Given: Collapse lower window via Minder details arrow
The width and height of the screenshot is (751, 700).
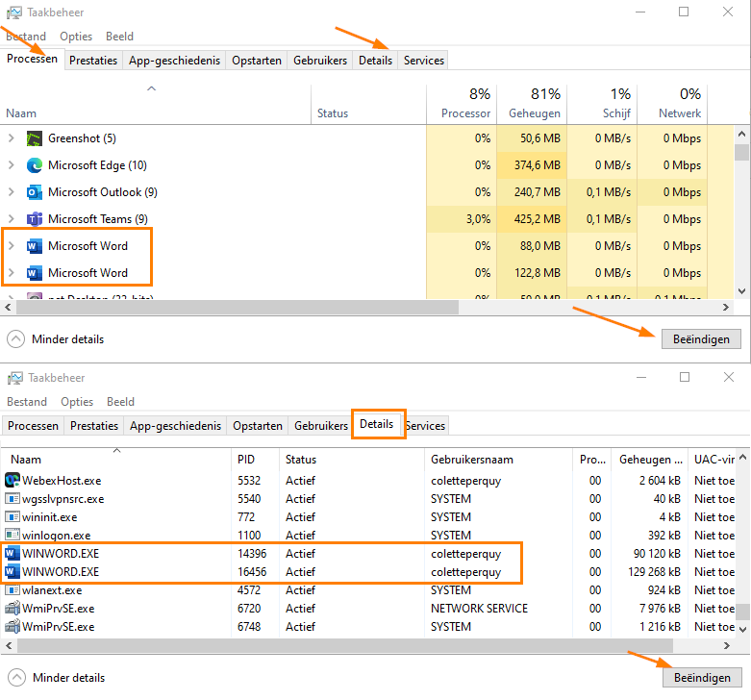Looking at the screenshot, I should [x=16, y=678].
